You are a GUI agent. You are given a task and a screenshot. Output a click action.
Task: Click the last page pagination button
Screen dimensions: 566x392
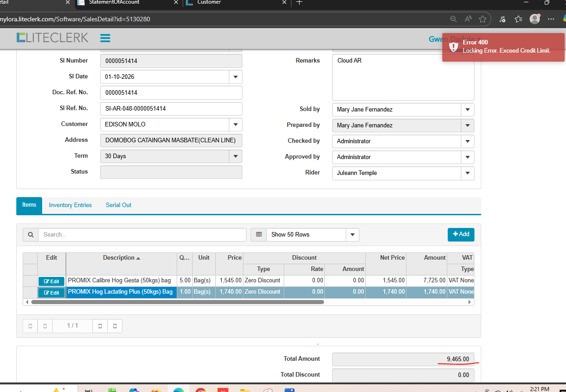coord(115,326)
